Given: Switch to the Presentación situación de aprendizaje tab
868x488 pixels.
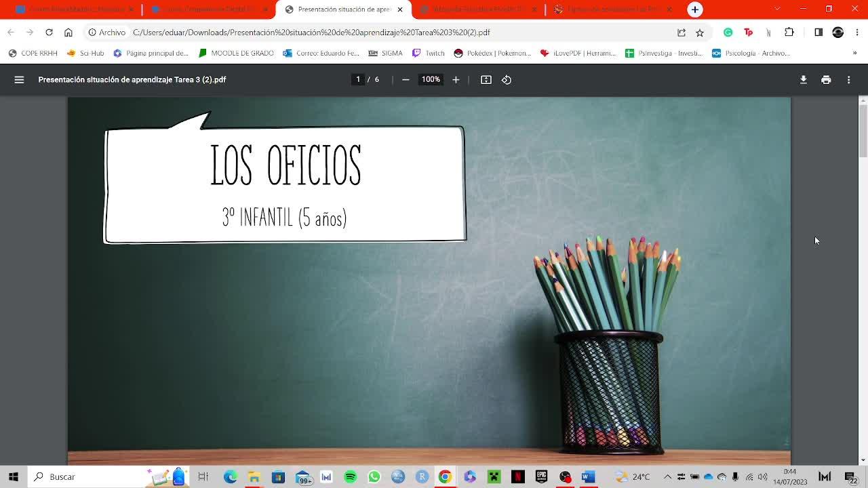Looking at the screenshot, I should click(x=343, y=9).
